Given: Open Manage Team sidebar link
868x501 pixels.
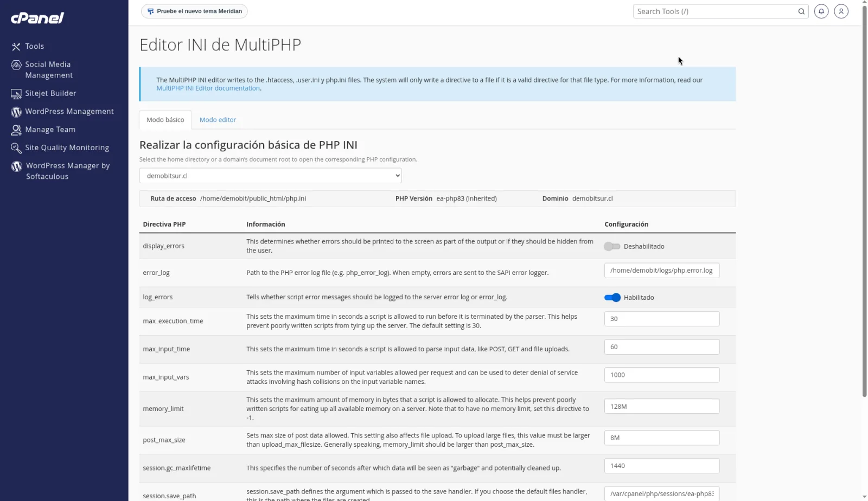Looking at the screenshot, I should pyautogui.click(x=50, y=130).
